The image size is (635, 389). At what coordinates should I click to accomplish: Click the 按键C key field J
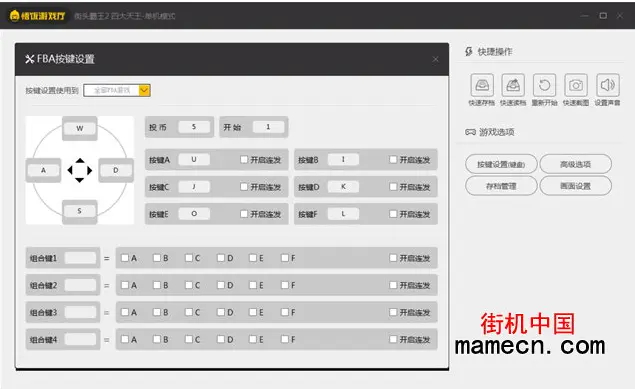click(x=194, y=187)
